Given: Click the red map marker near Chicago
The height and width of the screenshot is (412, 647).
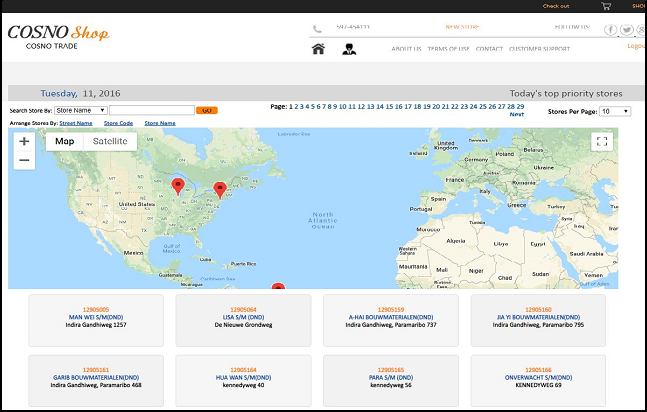Looking at the screenshot, I should pyautogui.click(x=178, y=185).
